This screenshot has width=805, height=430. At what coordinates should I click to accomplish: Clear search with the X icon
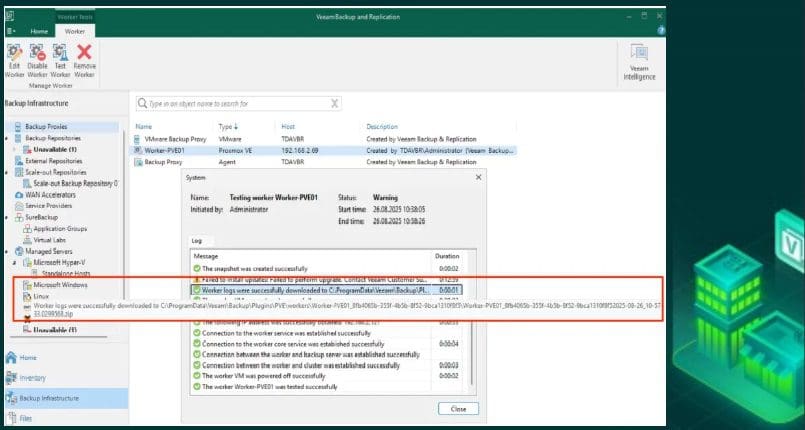[x=334, y=103]
